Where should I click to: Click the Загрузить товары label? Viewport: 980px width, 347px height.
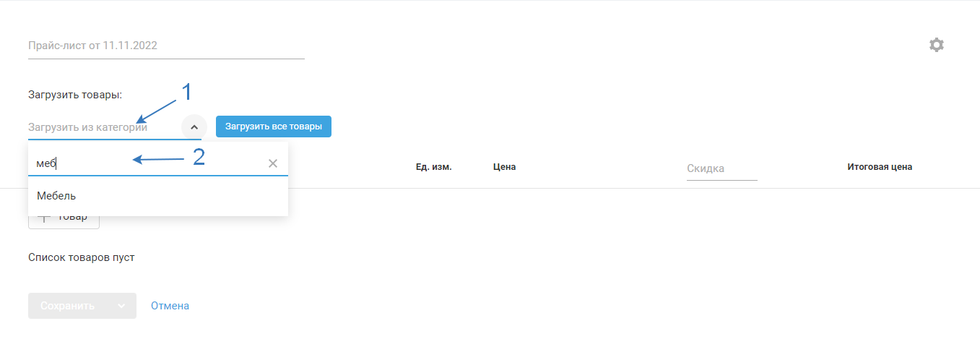(x=75, y=95)
